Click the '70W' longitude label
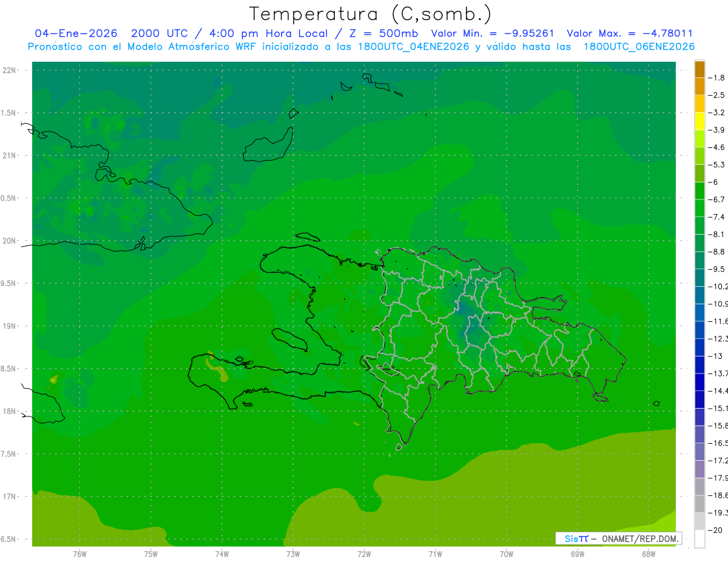The image size is (728, 562). (x=506, y=554)
